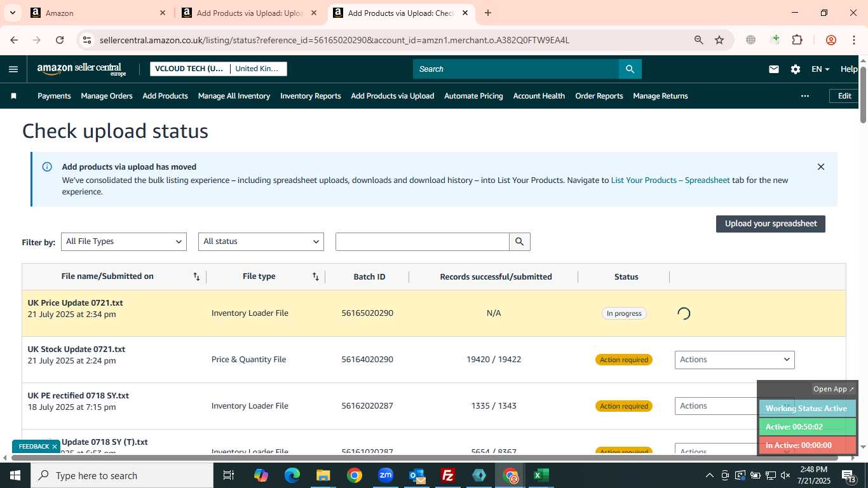
Task: Open Task View on taskbar
Action: [229, 475]
